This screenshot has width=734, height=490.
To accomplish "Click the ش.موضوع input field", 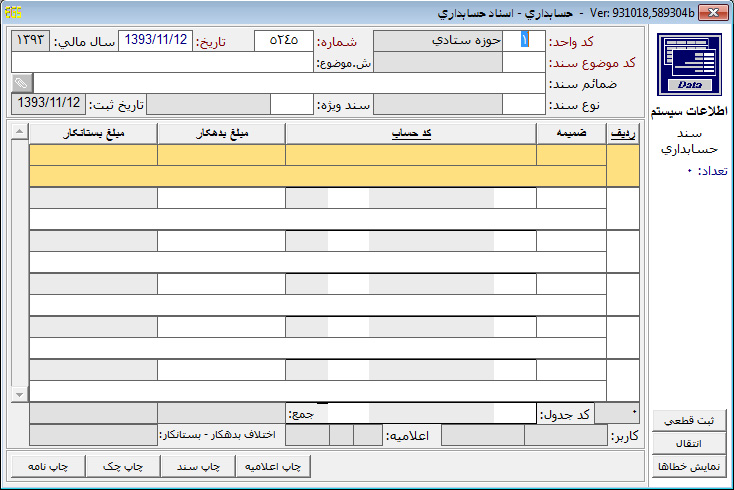I will point(162,62).
